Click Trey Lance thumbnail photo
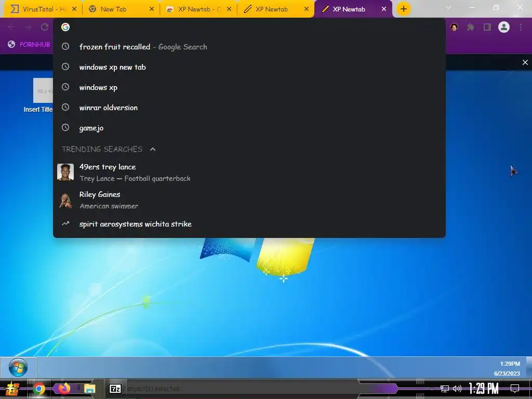This screenshot has width=532, height=399. point(65,172)
